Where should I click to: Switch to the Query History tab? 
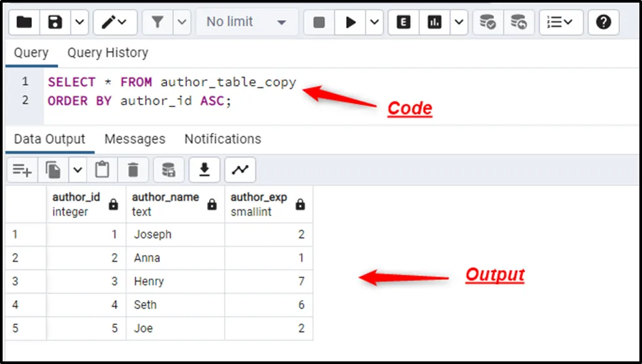coord(108,53)
